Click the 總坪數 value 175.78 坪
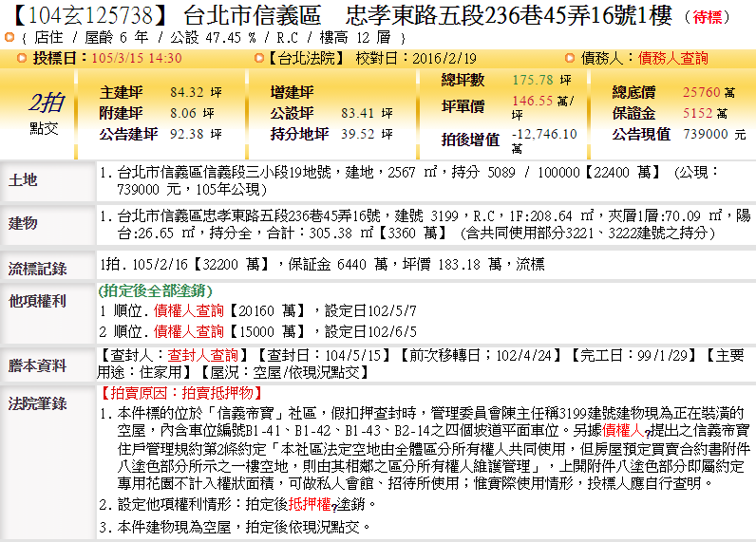This screenshot has width=756, height=542. (542, 80)
